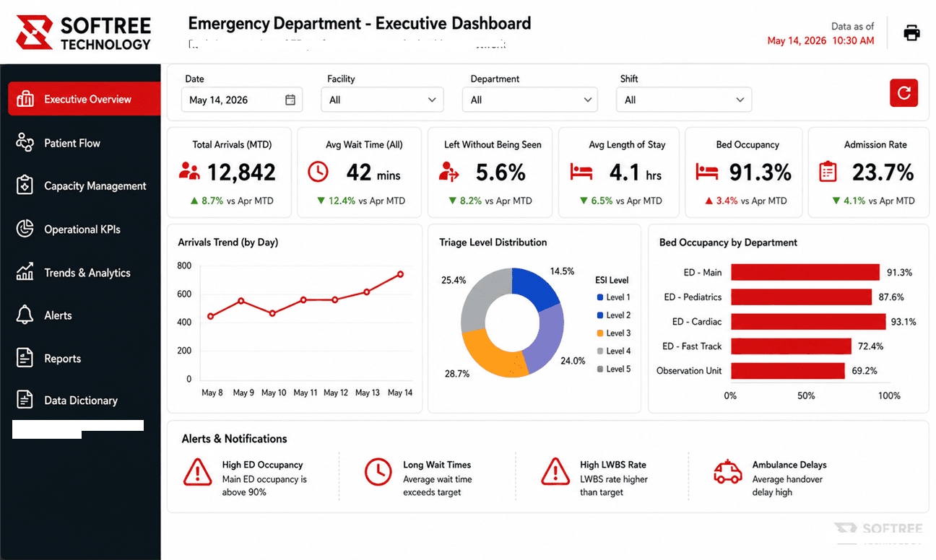The width and height of the screenshot is (936, 560).
Task: Click the red refresh button
Action: 903,93
